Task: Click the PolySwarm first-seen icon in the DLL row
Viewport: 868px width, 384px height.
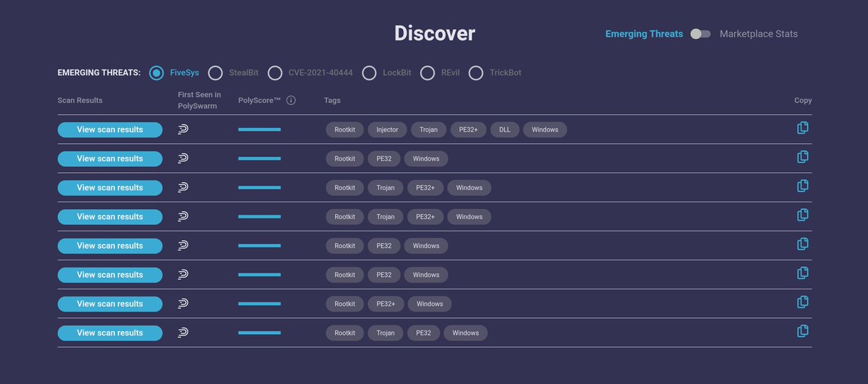Action: (183, 129)
